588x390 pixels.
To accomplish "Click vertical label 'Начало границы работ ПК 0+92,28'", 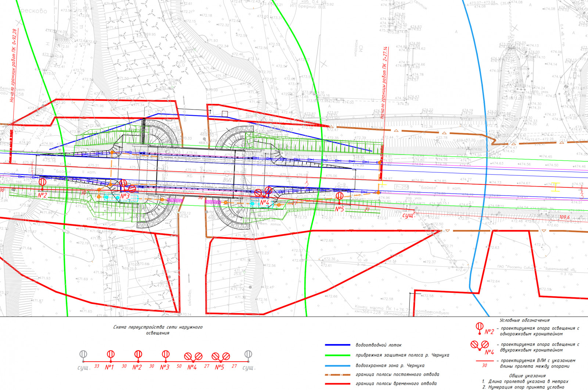I will [13, 65].
